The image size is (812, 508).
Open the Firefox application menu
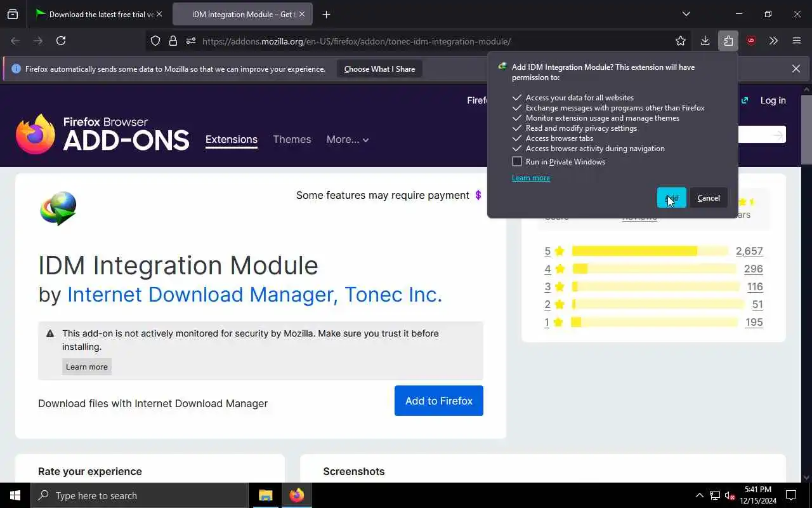(797, 41)
